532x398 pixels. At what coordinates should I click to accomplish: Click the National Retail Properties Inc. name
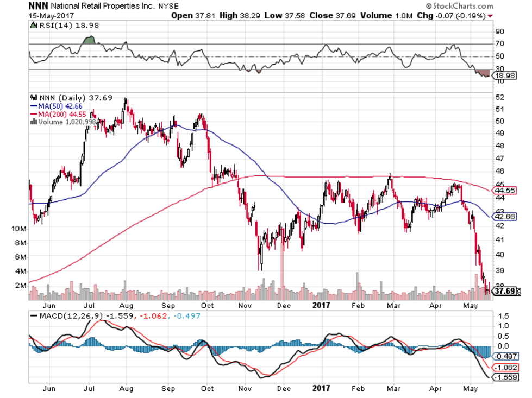coord(103,6)
